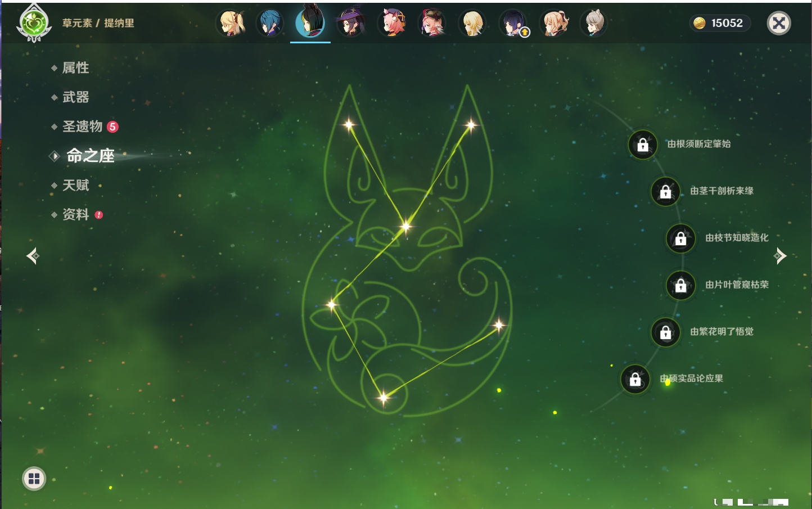Click the constellation name 由茎干剖析来缘
This screenshot has width=812, height=509.
722,191
